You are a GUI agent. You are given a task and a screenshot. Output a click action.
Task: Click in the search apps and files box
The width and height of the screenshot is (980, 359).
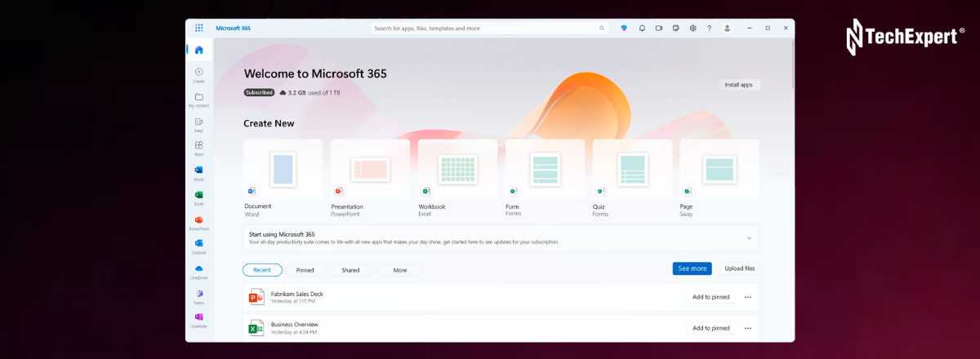click(x=490, y=28)
